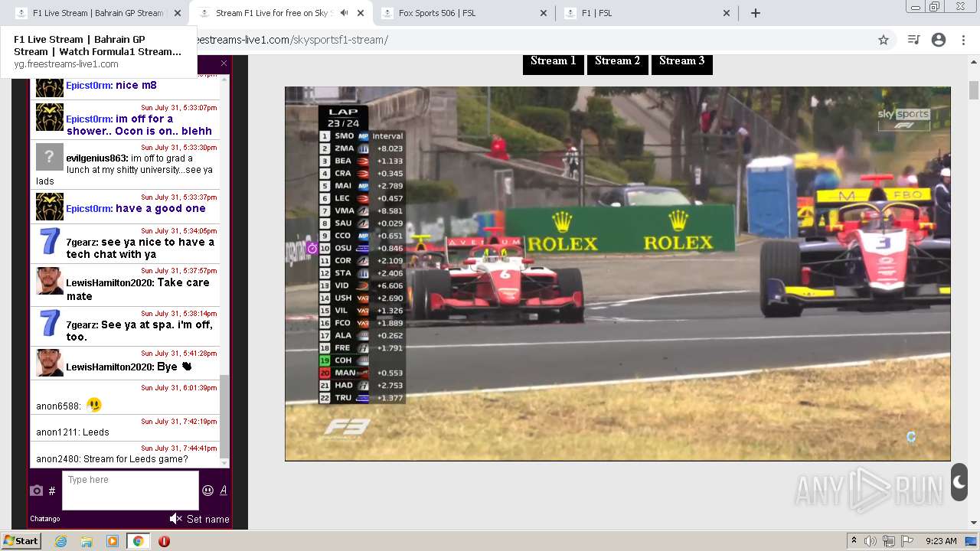Close chat panel with X button
Image resolution: width=980 pixels, height=551 pixels.
[224, 64]
